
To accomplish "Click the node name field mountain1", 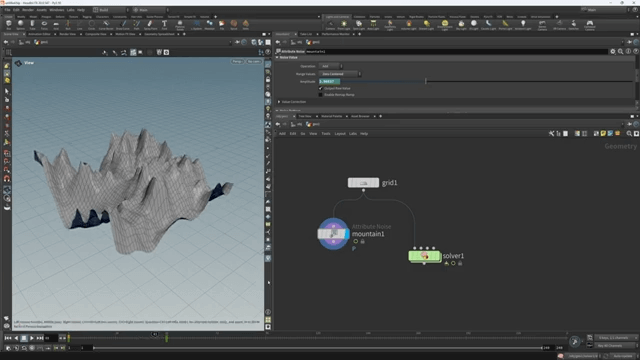I will tap(457, 51).
